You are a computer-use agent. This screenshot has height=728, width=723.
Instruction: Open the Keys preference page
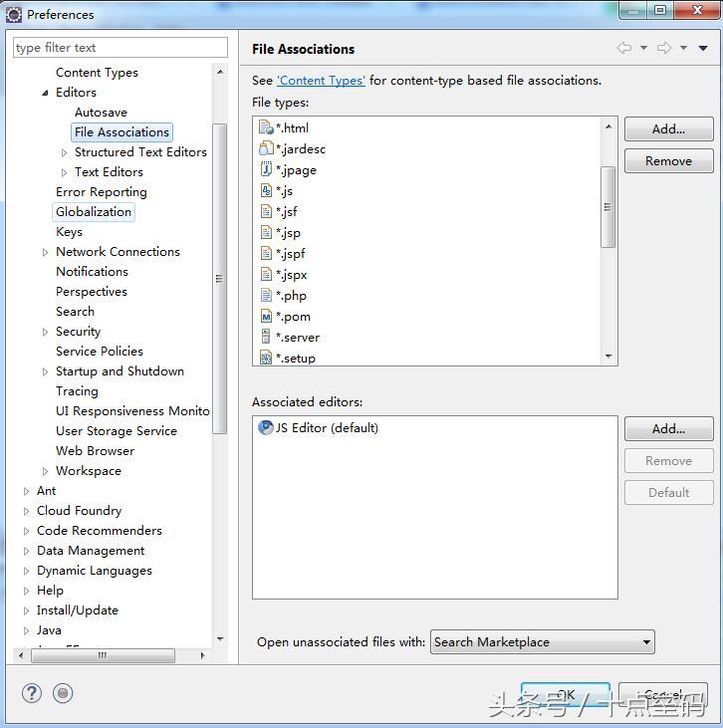69,232
